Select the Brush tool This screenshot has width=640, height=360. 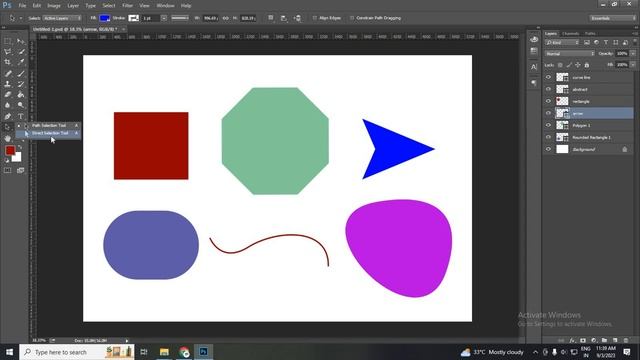pyautogui.click(x=21, y=73)
